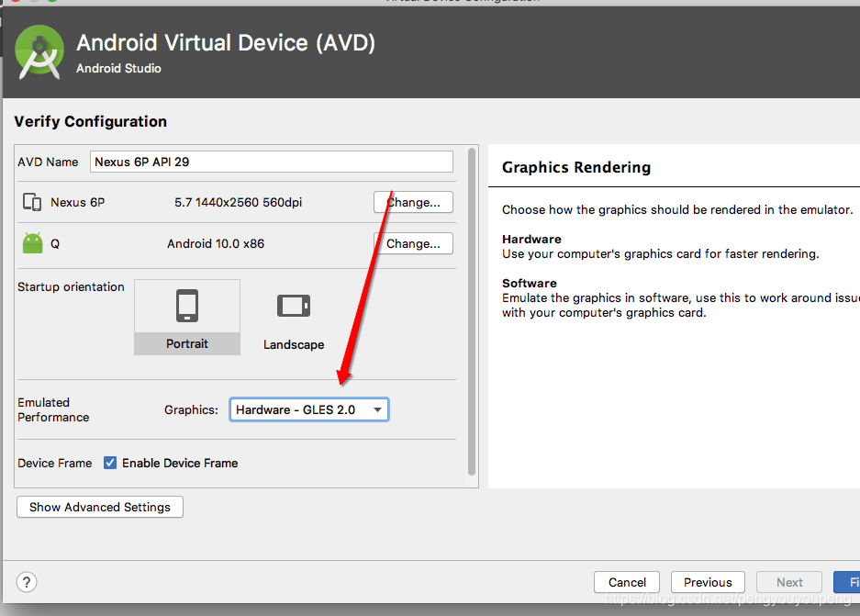Click the 'Hardware' help heading

(531, 240)
